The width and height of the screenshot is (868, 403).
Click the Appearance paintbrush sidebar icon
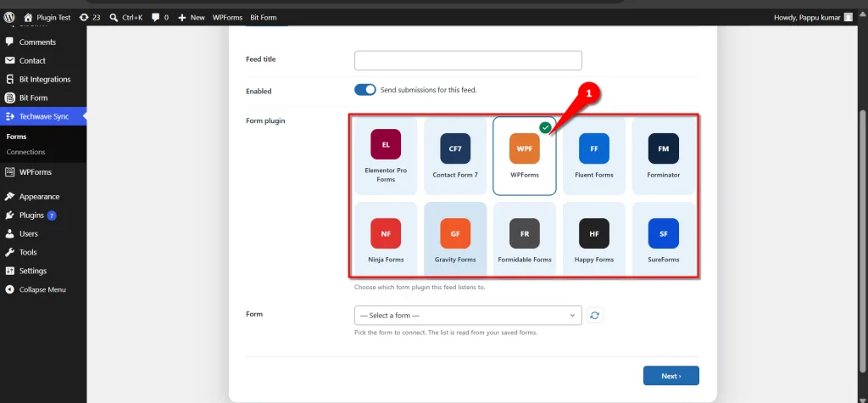(x=9, y=196)
